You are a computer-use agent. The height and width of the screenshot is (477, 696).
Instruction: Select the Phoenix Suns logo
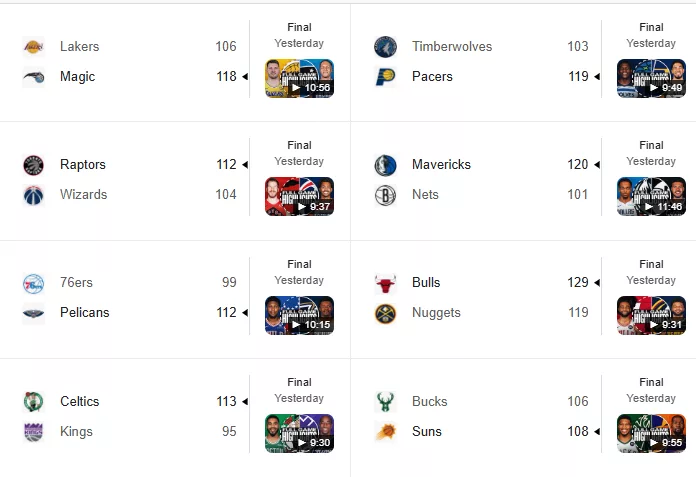point(385,432)
